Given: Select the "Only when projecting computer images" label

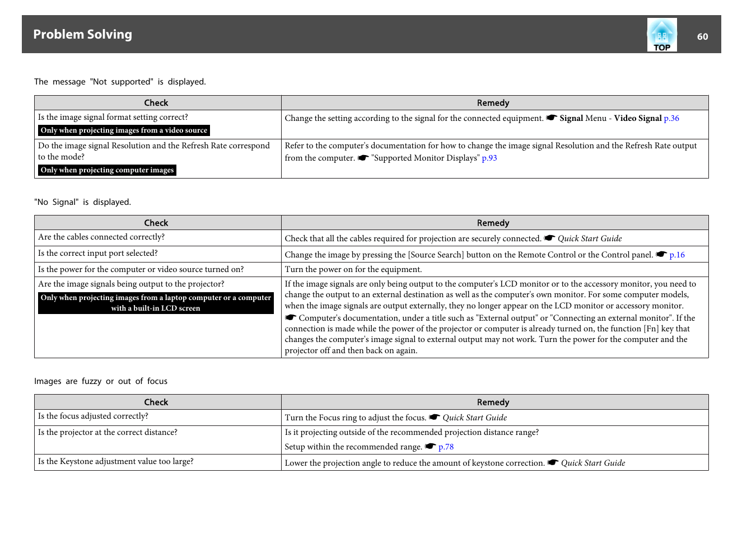Looking at the screenshot, I should [x=107, y=170].
